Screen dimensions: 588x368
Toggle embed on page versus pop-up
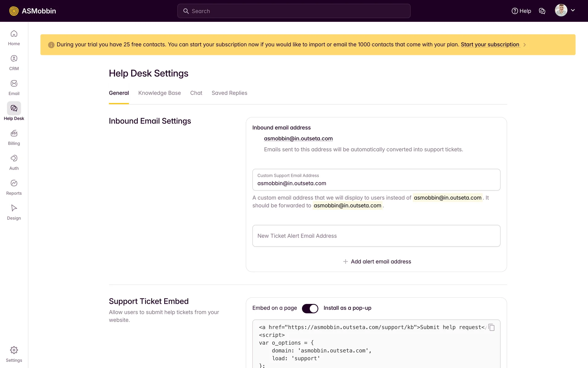click(310, 308)
